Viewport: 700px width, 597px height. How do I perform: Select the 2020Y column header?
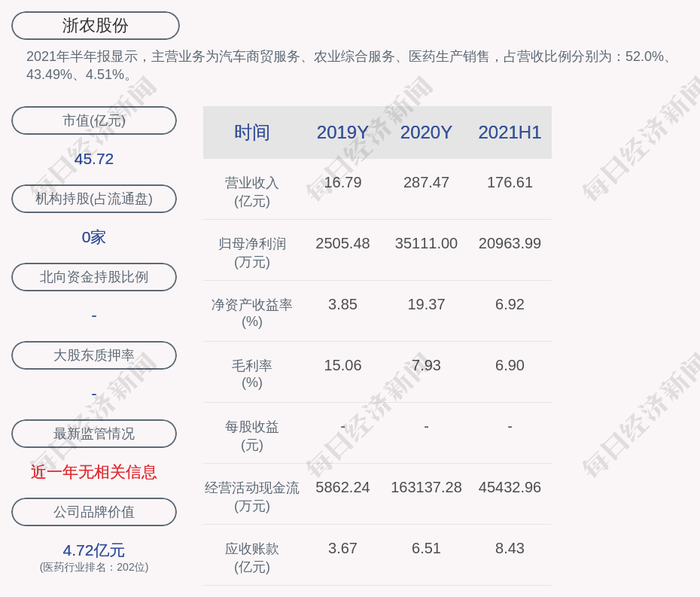(x=426, y=132)
